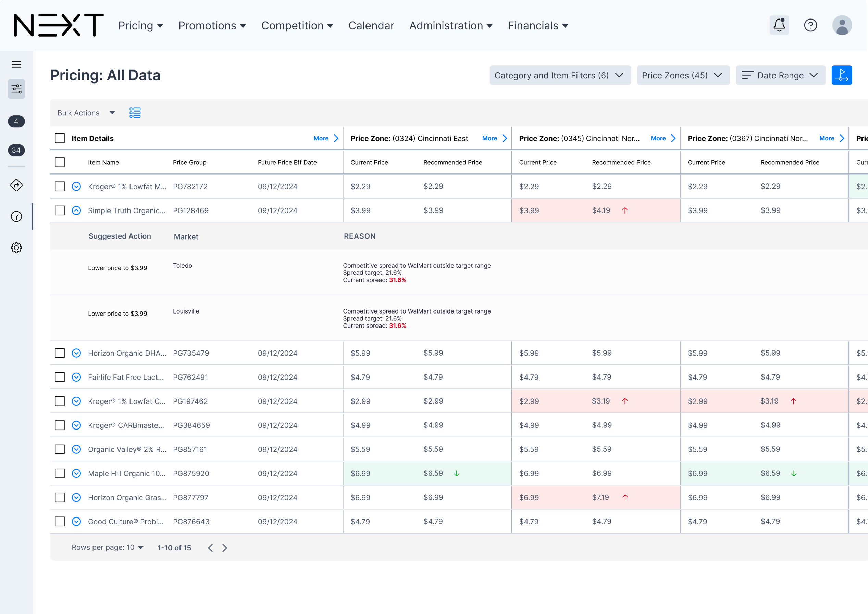Click the blue run workflow button
Viewport: 868px width, 614px height.
(x=841, y=75)
